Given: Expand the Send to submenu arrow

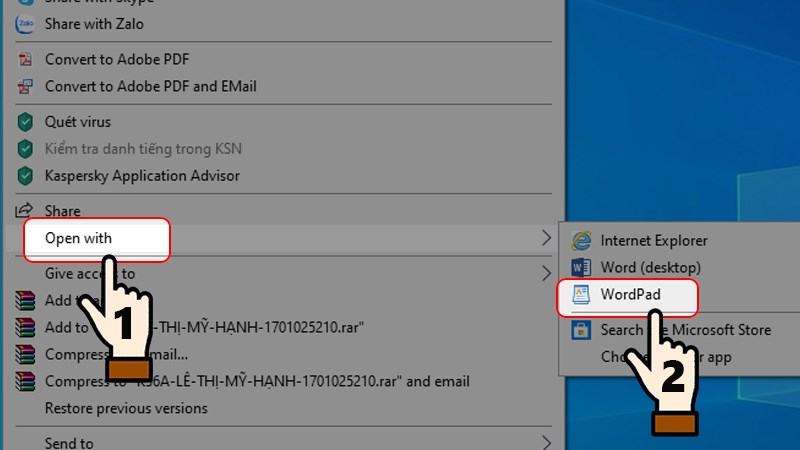Looking at the screenshot, I should point(546,442).
